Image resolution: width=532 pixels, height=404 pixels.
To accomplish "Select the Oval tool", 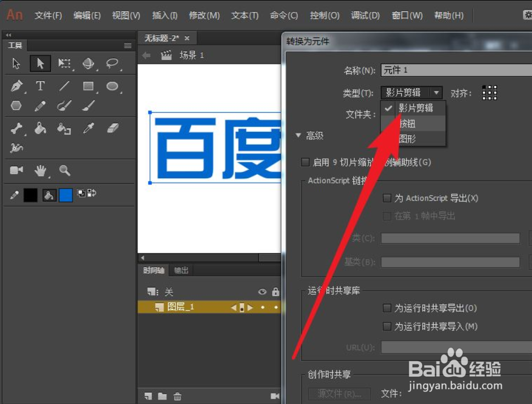I will coord(112,86).
